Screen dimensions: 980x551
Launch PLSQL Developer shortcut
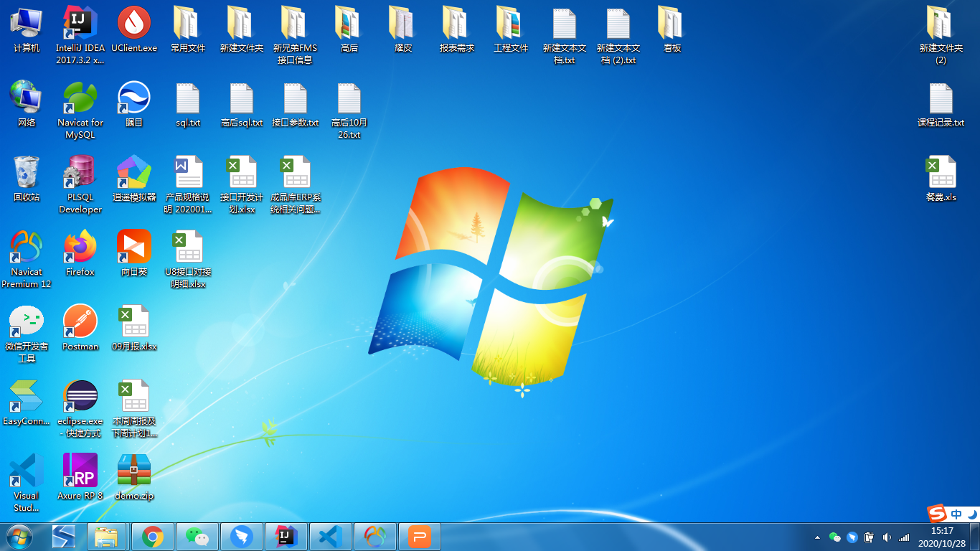point(80,184)
